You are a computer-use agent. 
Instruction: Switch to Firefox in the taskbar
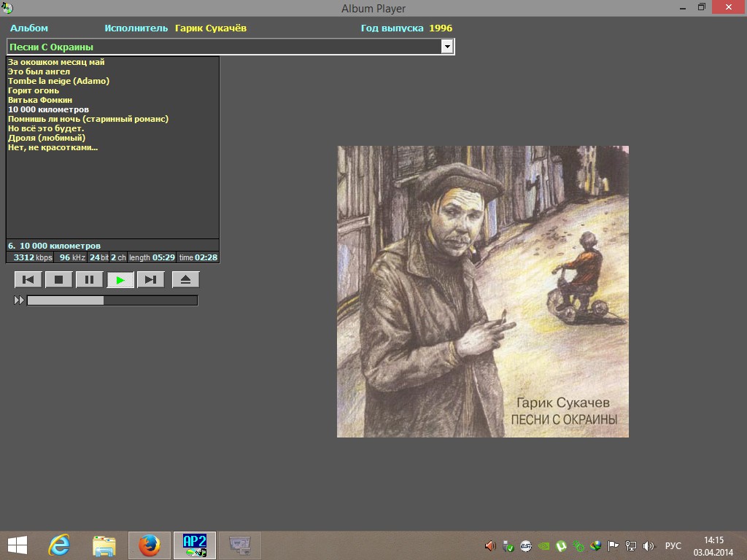click(149, 545)
